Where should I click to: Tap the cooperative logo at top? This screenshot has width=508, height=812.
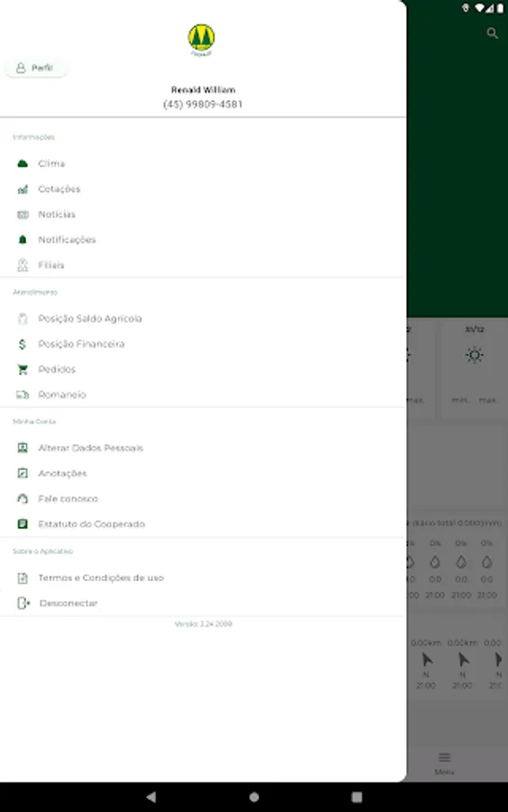(201, 40)
